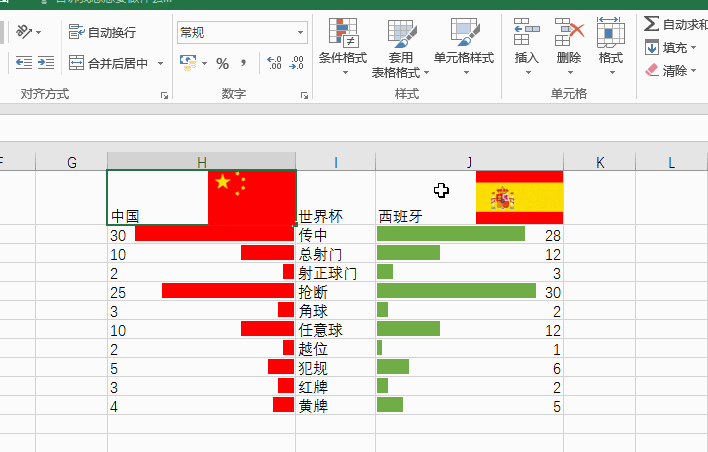Click Spain's 6 value in 犯规 row
708x452 pixels.
pos(557,368)
